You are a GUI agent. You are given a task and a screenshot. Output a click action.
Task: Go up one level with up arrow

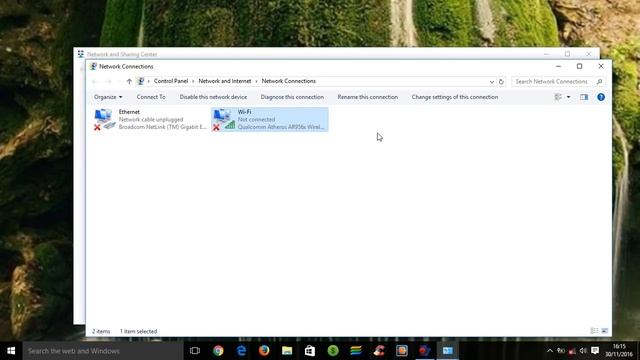[x=129, y=82]
